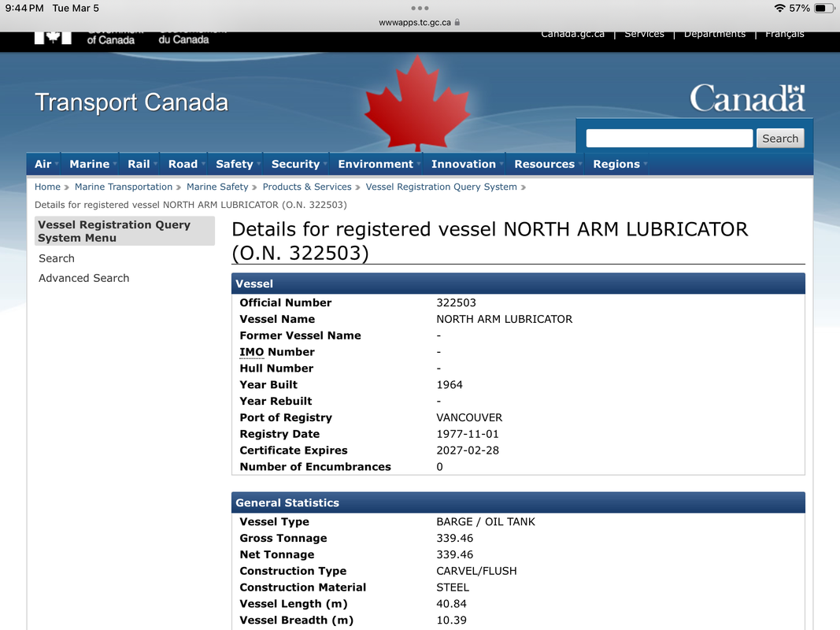Go to Home breadcrumb link
Image resolution: width=840 pixels, height=630 pixels.
pos(48,187)
